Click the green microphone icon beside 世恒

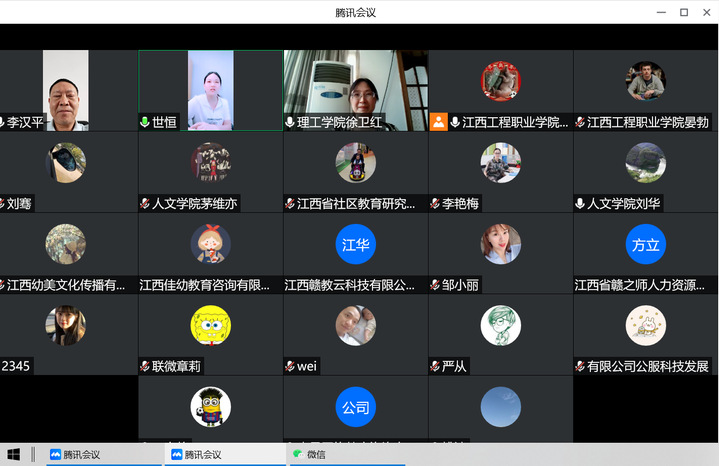[x=144, y=122]
